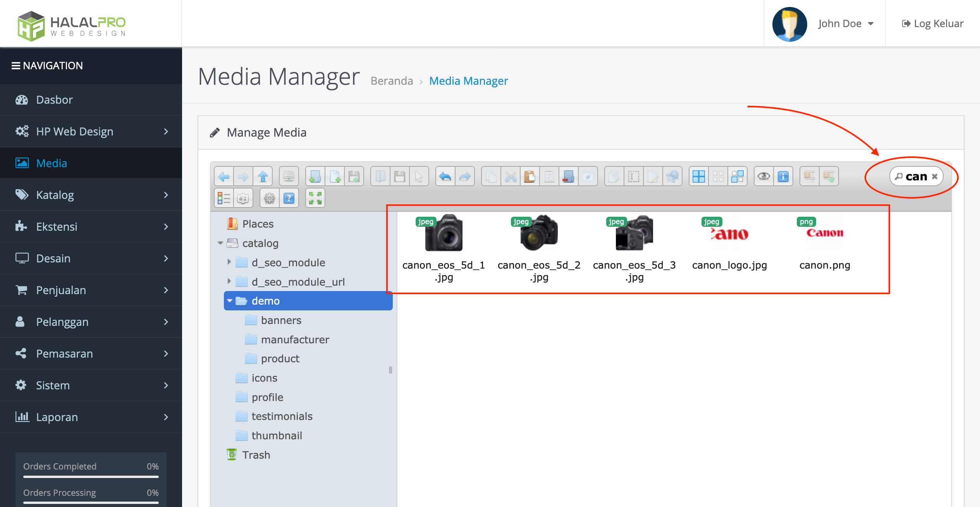Viewport: 980px width, 507px height.
Task: Open the Laporan menu item
Action: [91, 417]
